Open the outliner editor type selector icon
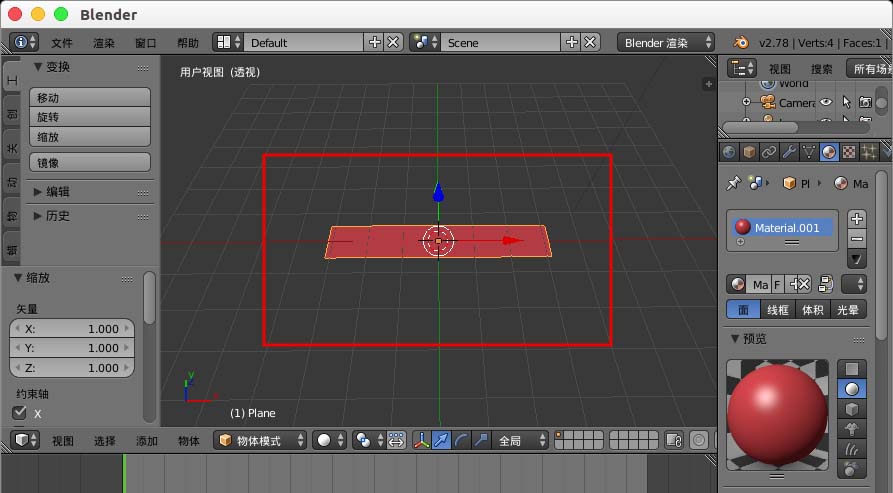 [x=742, y=68]
